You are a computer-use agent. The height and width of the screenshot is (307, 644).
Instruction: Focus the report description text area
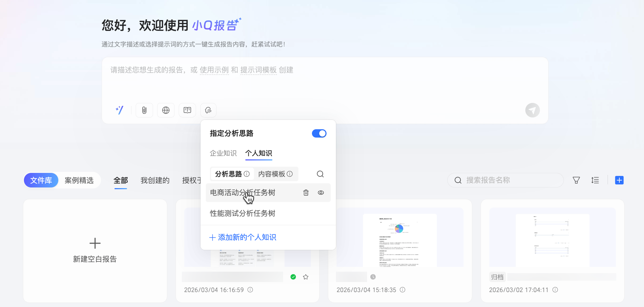click(325, 80)
